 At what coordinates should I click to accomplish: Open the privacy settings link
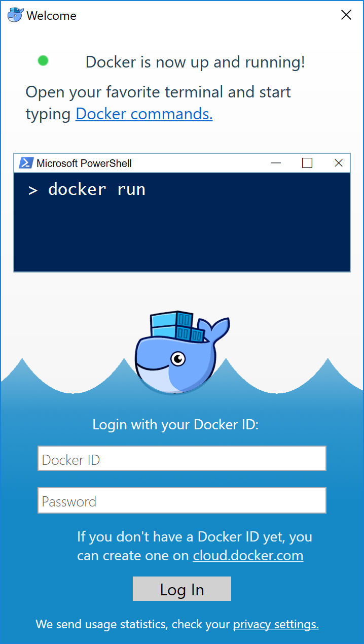click(276, 624)
